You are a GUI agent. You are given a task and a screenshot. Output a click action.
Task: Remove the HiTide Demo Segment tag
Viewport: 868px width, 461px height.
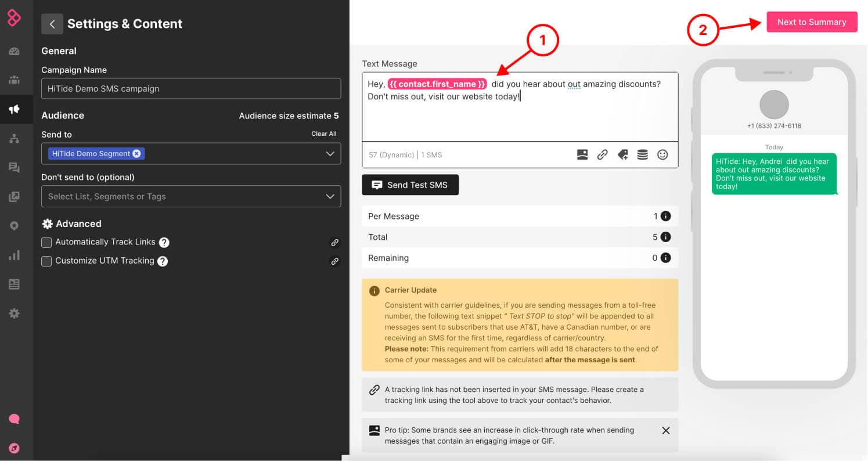pyautogui.click(x=136, y=154)
